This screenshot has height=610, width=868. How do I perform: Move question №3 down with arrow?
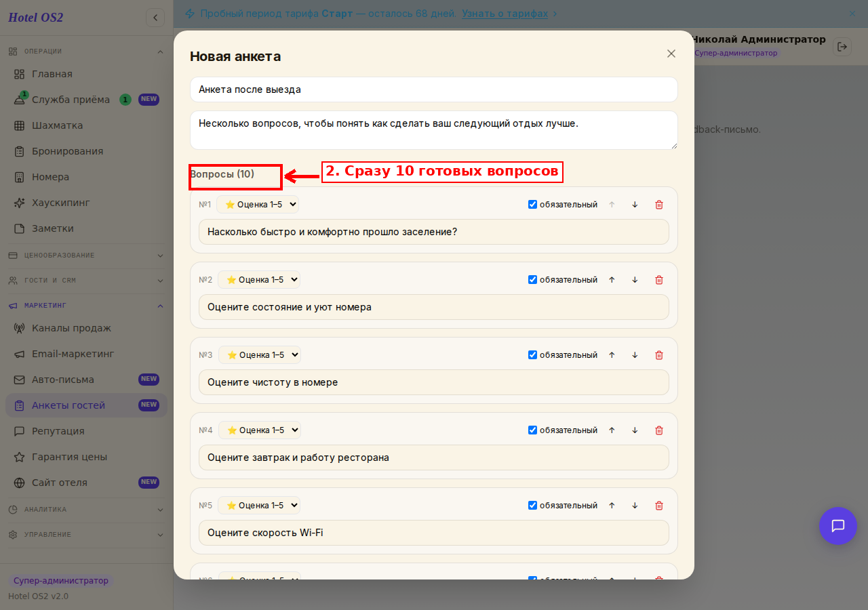[635, 355]
